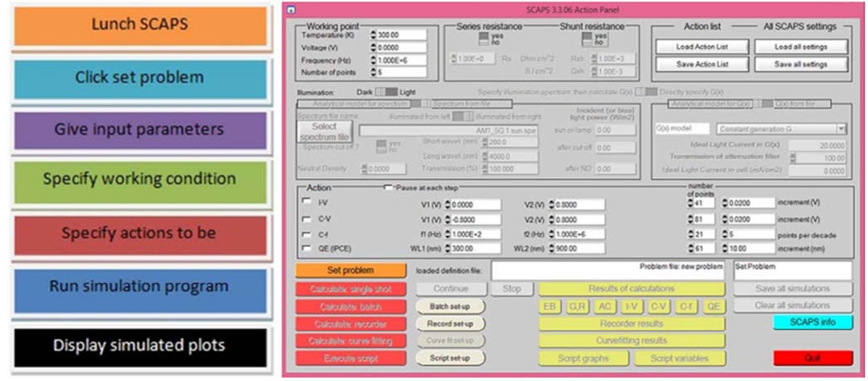Check the QE (IPCE) action checkbox
The image size is (868, 381).
point(307,248)
